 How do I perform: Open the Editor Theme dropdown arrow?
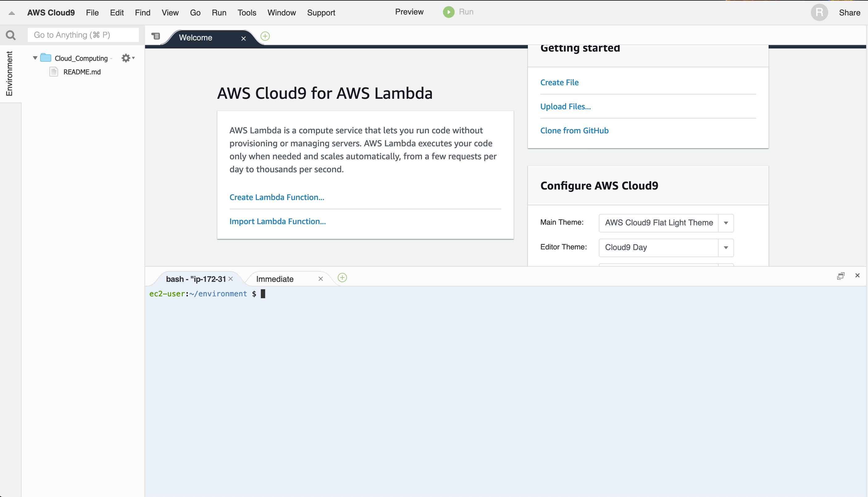tap(726, 248)
